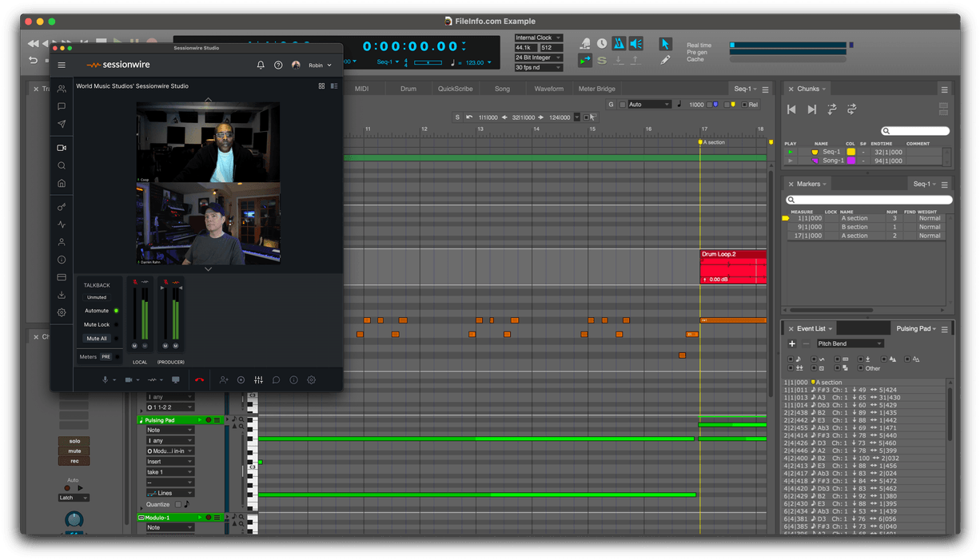Click the yellow A section timeline marker
This screenshot has width=980, height=560.
(x=701, y=141)
